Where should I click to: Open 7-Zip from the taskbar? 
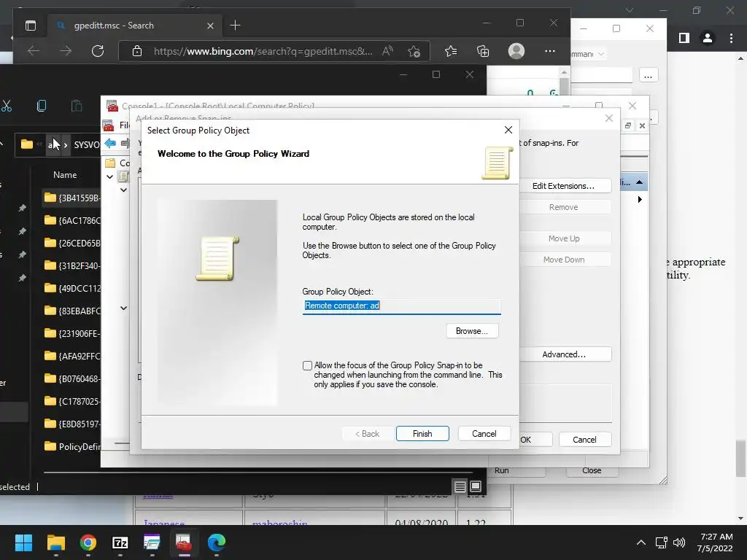pyautogui.click(x=120, y=542)
